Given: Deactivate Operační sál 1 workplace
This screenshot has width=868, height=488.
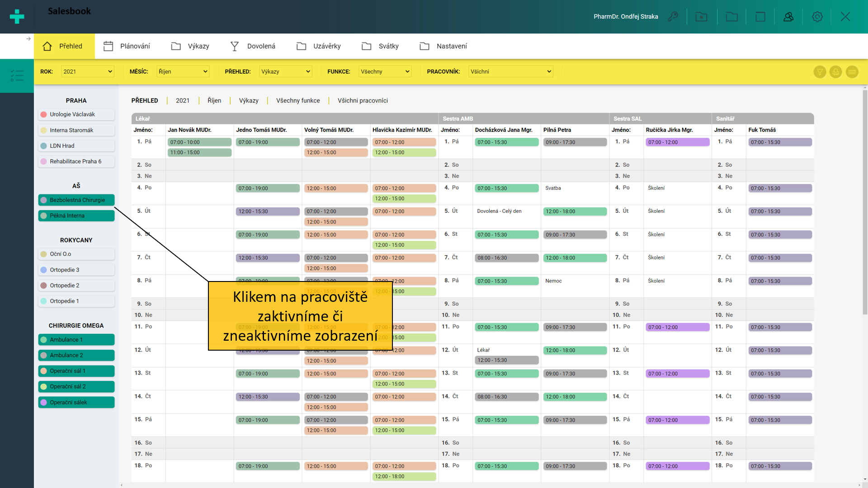Looking at the screenshot, I should (x=76, y=371).
